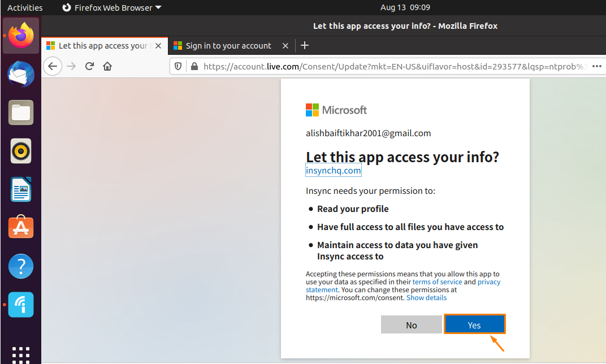Open the Help question mark icon
Screen dimensions: 606x364
pos(21,266)
